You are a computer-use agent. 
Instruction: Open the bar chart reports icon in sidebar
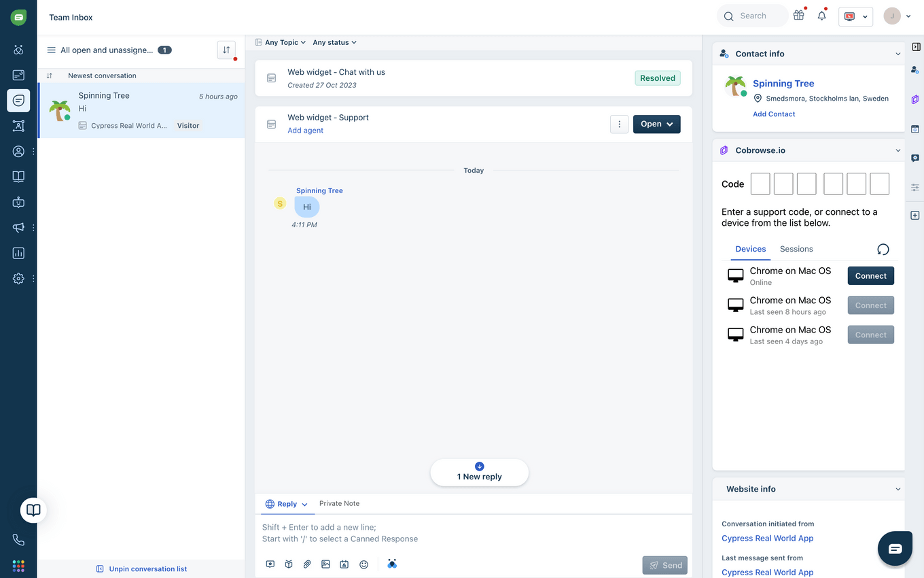18,254
